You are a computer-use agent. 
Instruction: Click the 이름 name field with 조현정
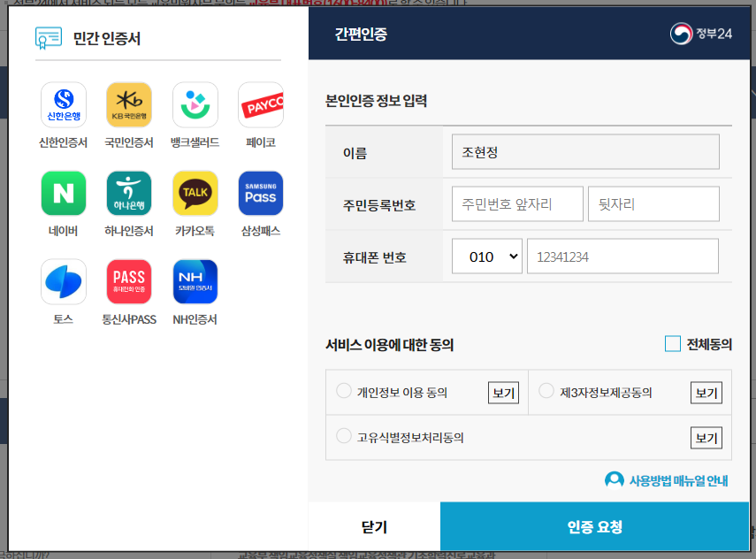coord(585,152)
